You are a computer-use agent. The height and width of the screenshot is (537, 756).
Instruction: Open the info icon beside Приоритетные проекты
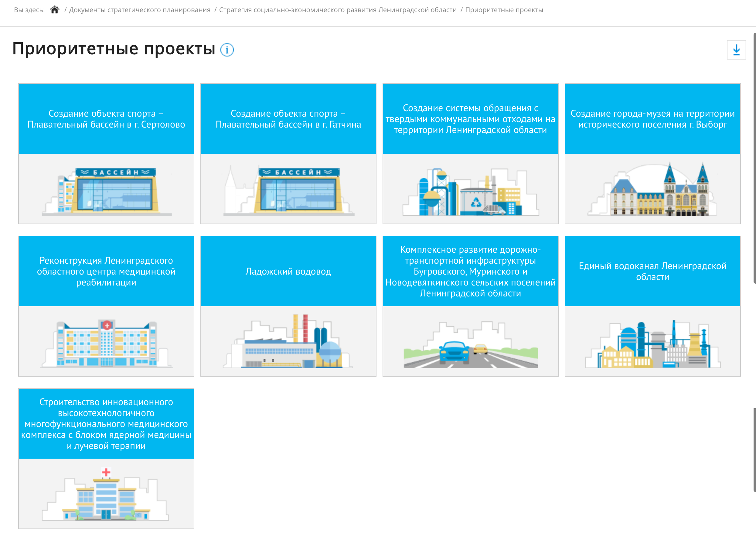227,50
